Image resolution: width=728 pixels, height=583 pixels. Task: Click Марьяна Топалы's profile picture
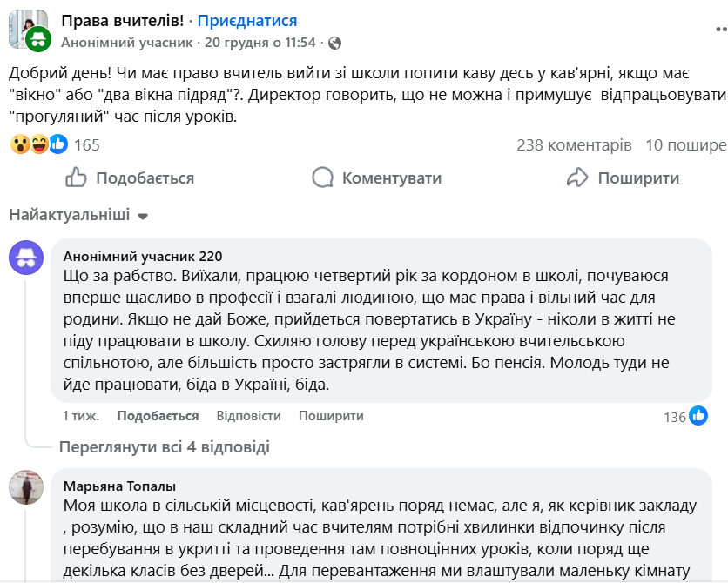pos(27,487)
